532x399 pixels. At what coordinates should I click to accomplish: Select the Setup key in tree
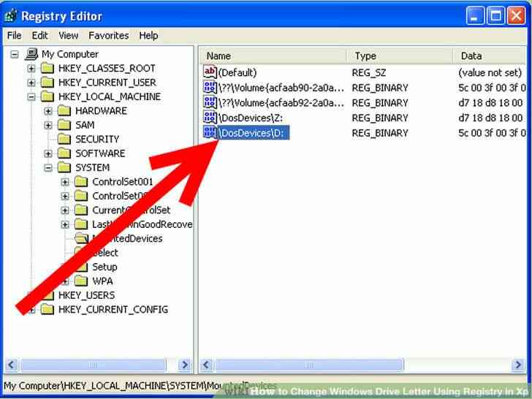click(104, 267)
